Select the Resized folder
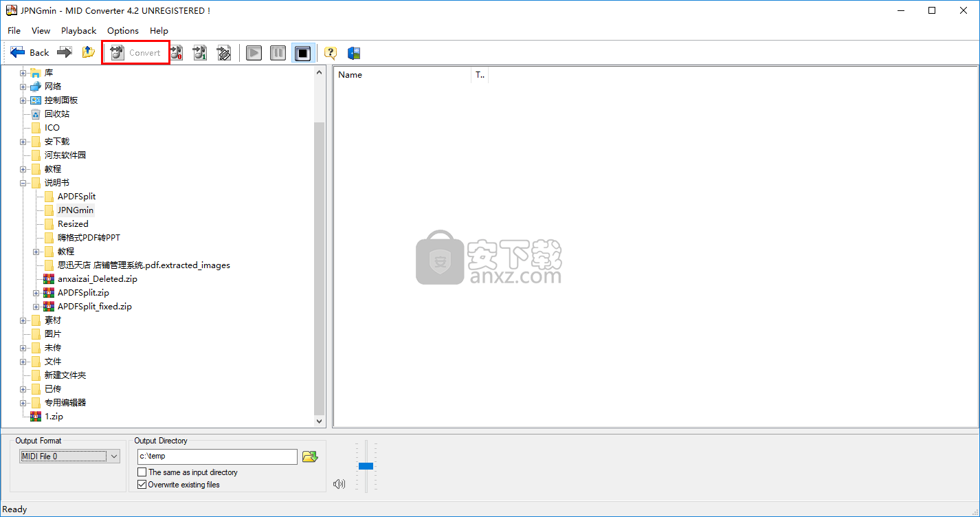Screen dimensions: 980x517 click(73, 224)
